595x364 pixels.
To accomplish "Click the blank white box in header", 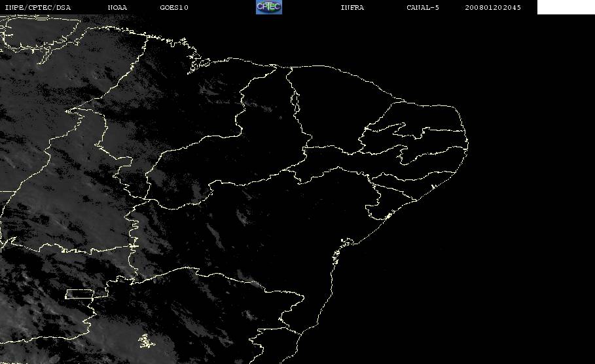I will (566, 7).
